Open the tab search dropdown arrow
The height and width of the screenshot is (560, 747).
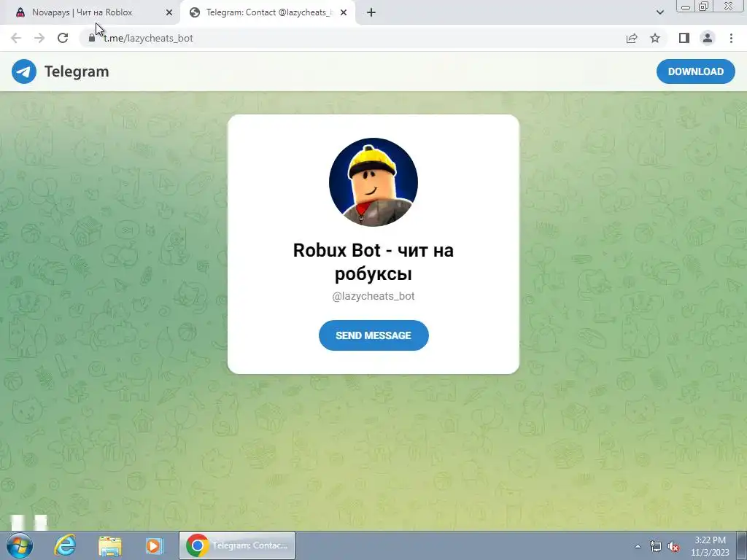click(x=659, y=12)
